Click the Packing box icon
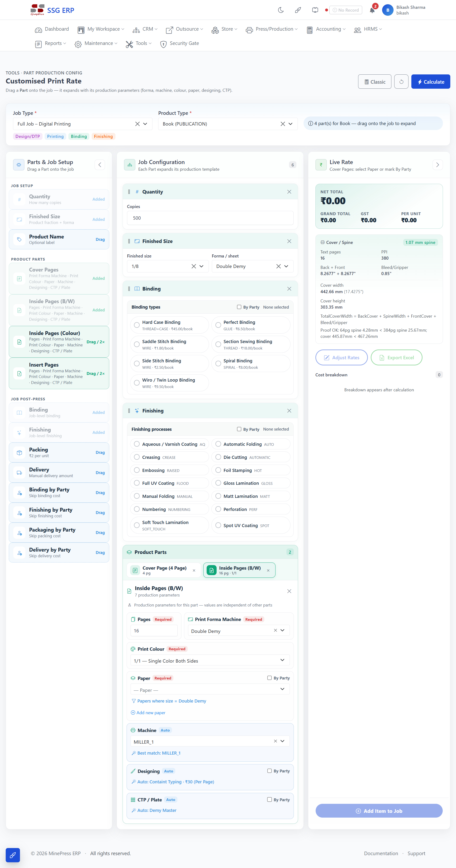This screenshot has width=456, height=868. tap(19, 452)
